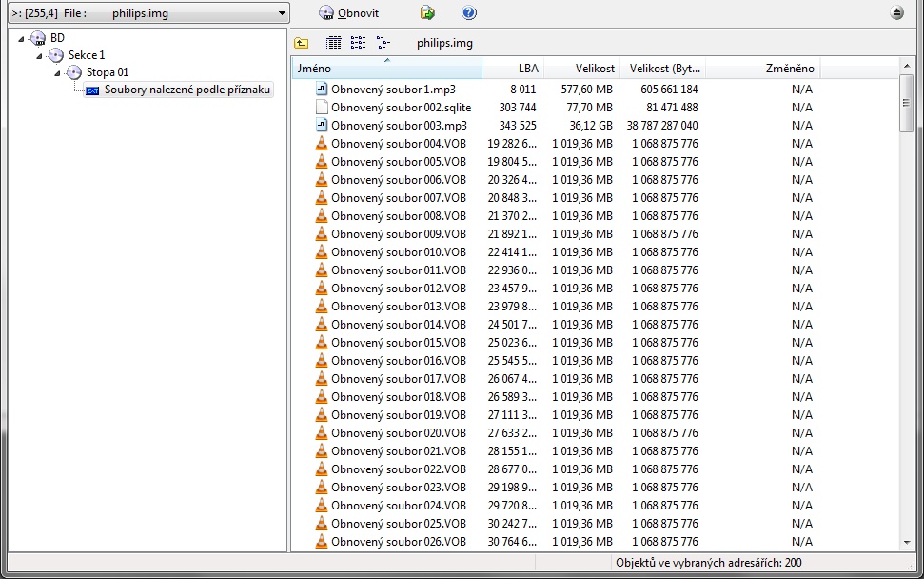Image resolution: width=924 pixels, height=579 pixels.
Task: Click VLC cone icon of soubor 017.VOB
Action: tap(321, 378)
